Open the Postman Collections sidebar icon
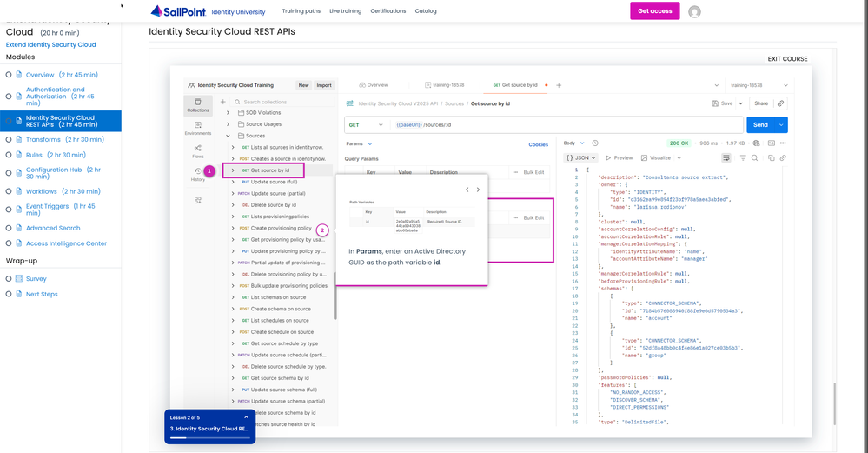Viewport: 868px width, 453px height. click(197, 105)
